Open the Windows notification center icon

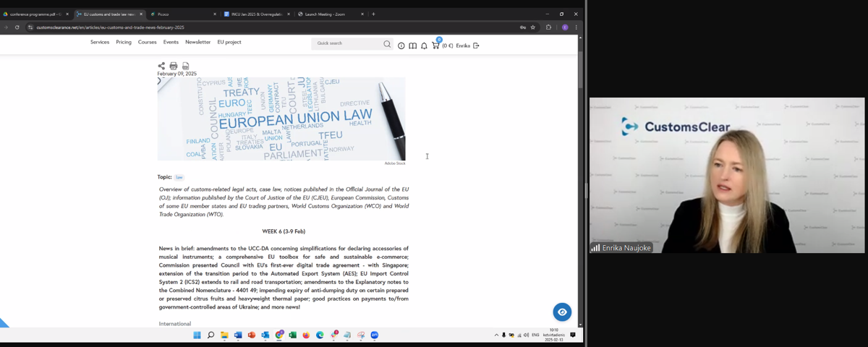(573, 335)
